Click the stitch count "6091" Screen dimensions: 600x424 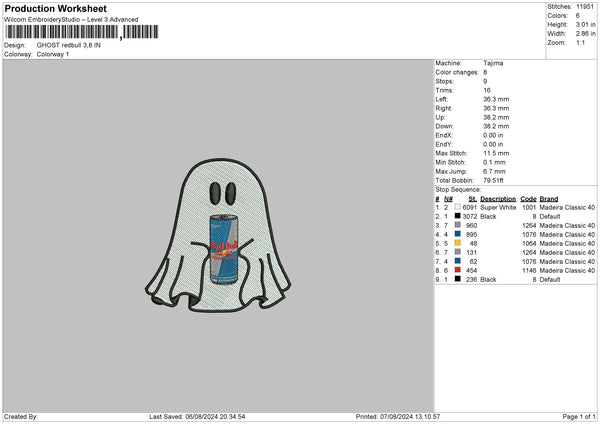pos(470,207)
